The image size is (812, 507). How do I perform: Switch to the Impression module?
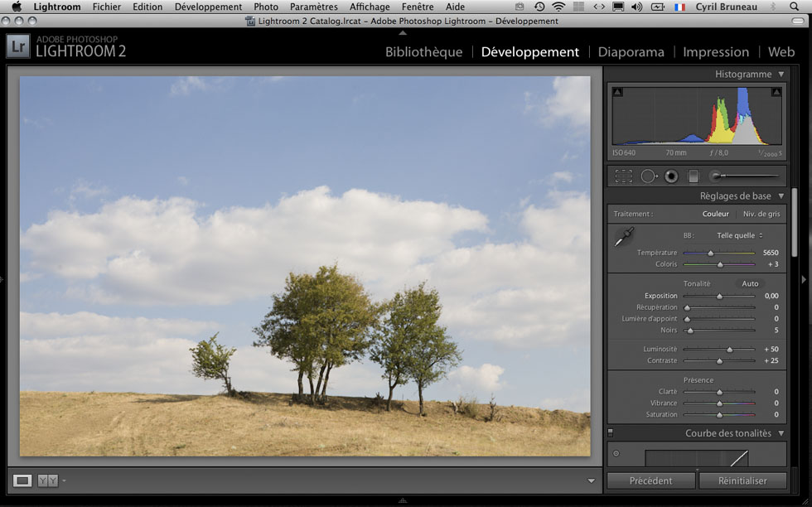(x=716, y=52)
